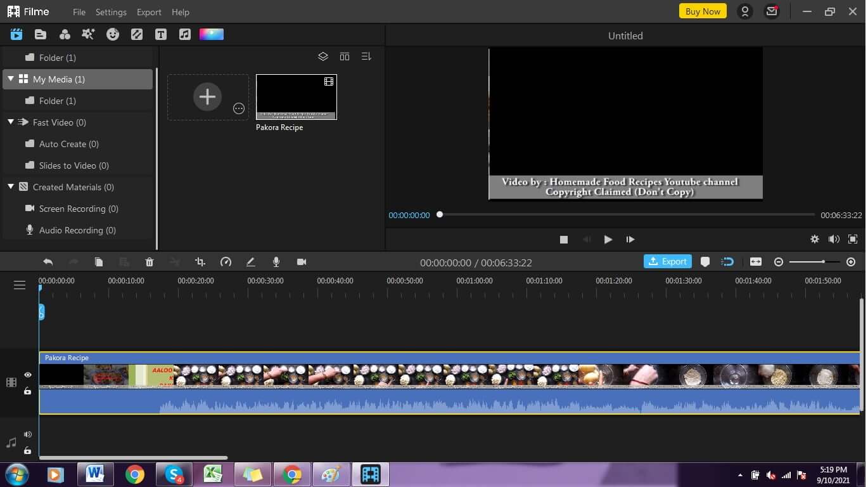Select Auto Create (0) folder
The image size is (868, 487).
69,144
